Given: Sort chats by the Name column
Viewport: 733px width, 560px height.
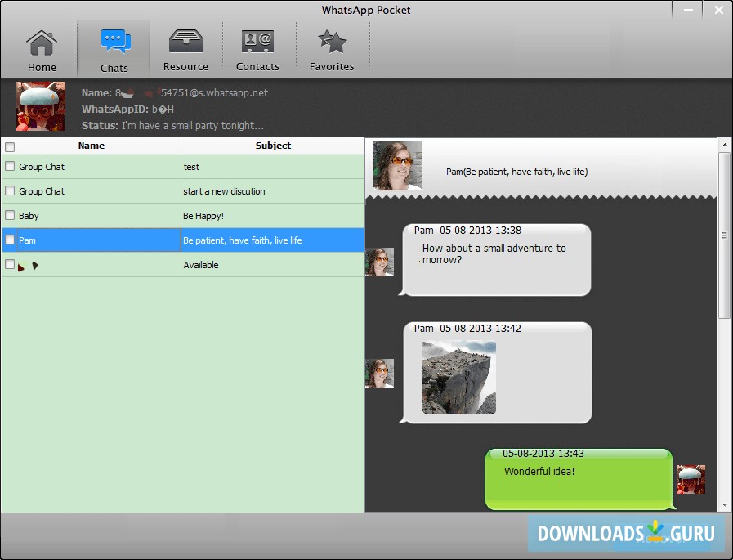Looking at the screenshot, I should pos(91,145).
